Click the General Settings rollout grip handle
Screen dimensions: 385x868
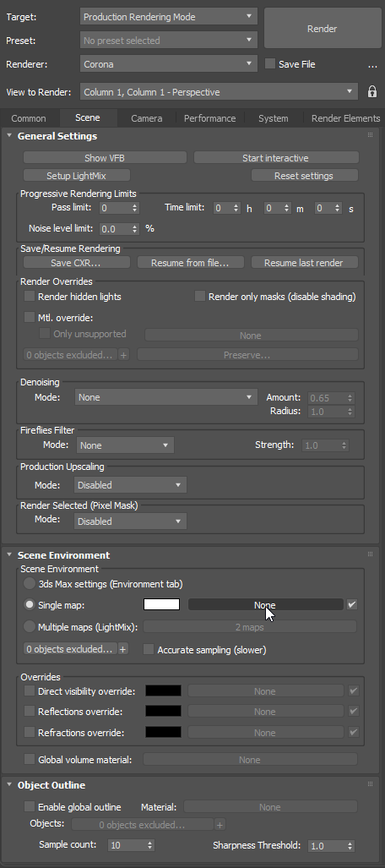[370, 135]
